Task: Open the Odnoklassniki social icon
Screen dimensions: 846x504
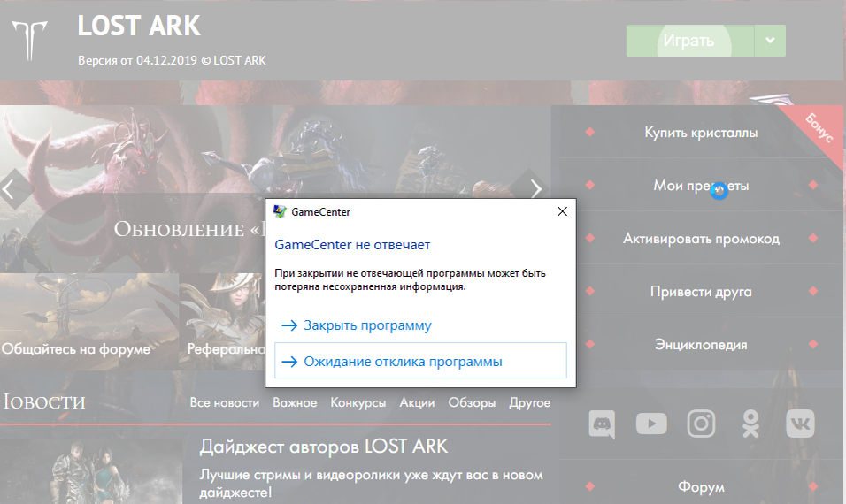Action: click(750, 424)
